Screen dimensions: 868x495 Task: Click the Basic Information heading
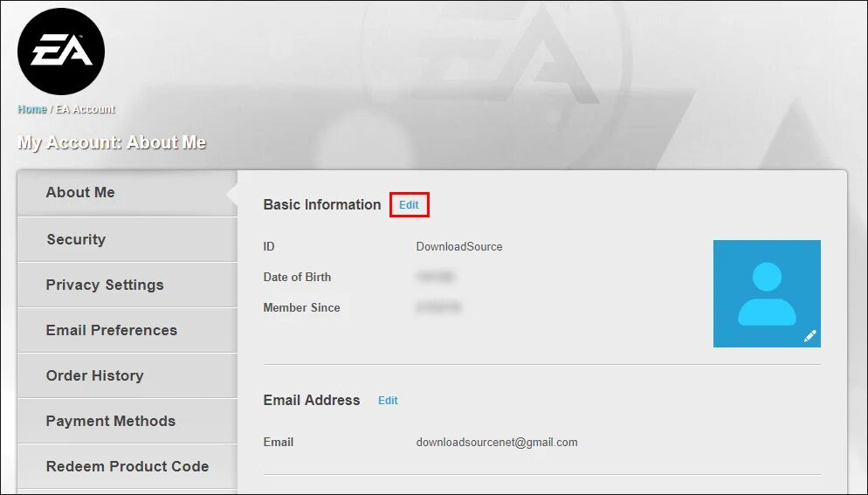pos(322,205)
